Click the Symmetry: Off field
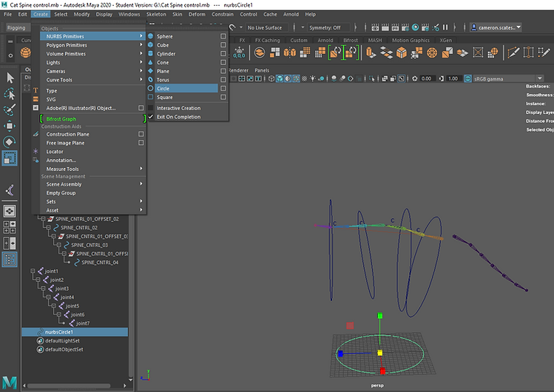 (328, 27)
